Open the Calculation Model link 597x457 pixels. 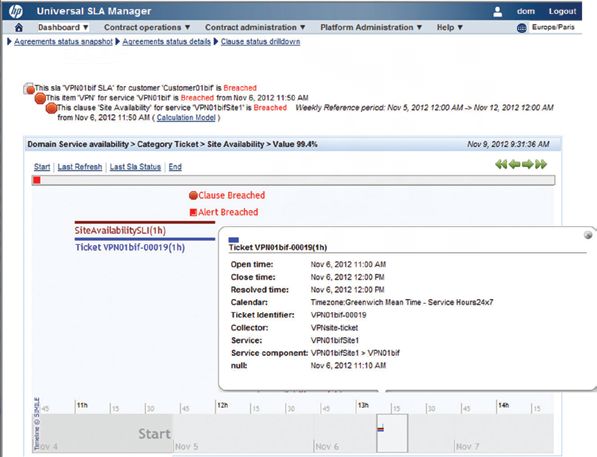186,118
